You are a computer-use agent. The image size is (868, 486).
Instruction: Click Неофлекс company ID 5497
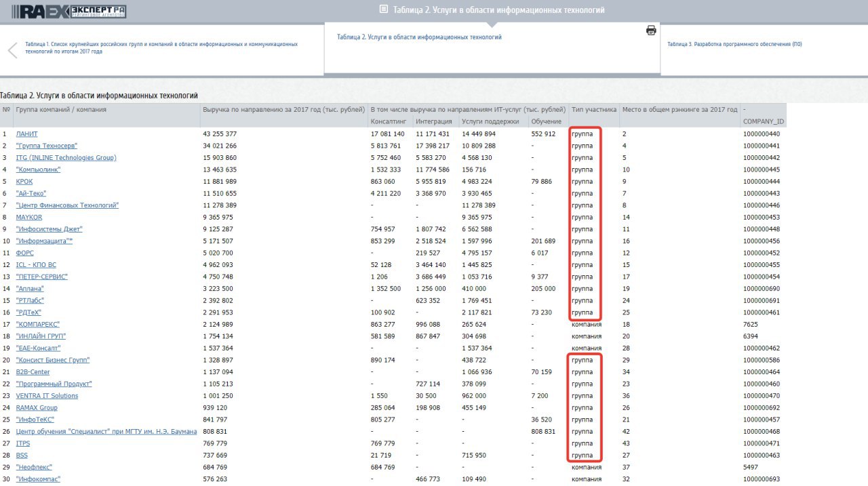(x=750, y=467)
